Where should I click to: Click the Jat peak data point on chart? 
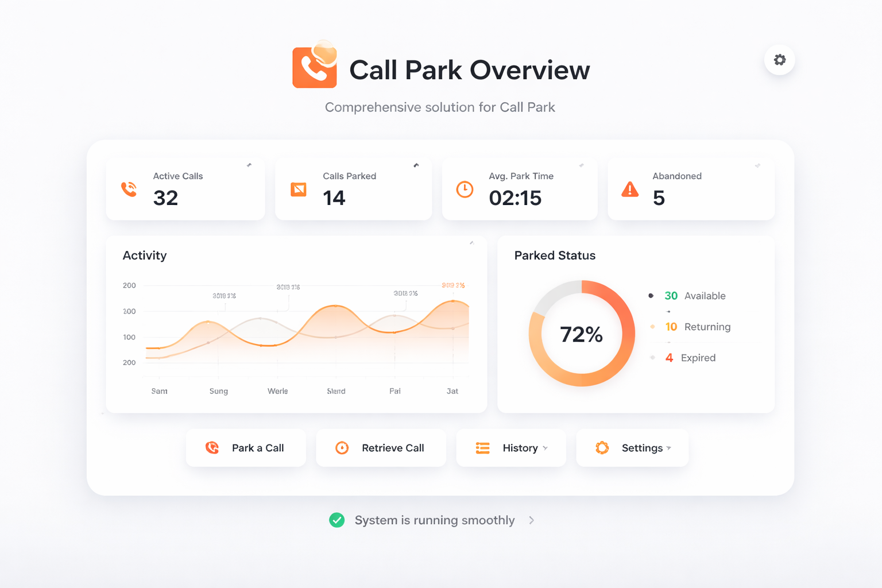[453, 301]
